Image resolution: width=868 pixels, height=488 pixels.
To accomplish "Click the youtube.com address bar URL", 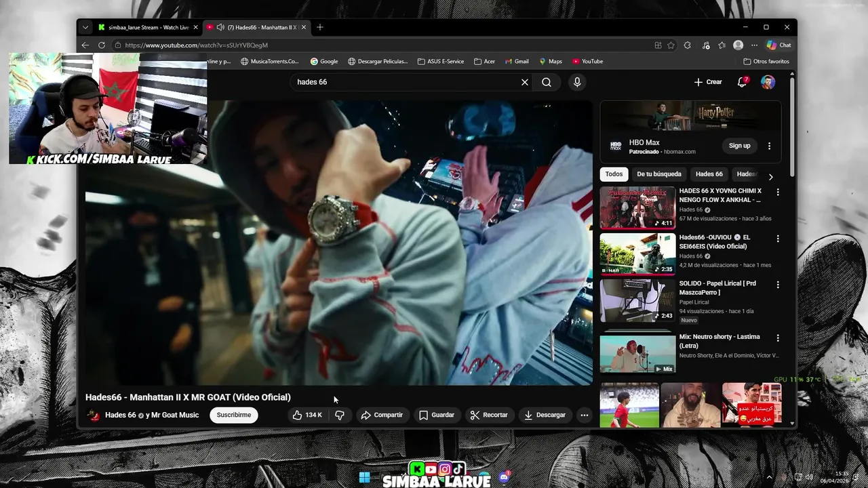I will [x=196, y=45].
